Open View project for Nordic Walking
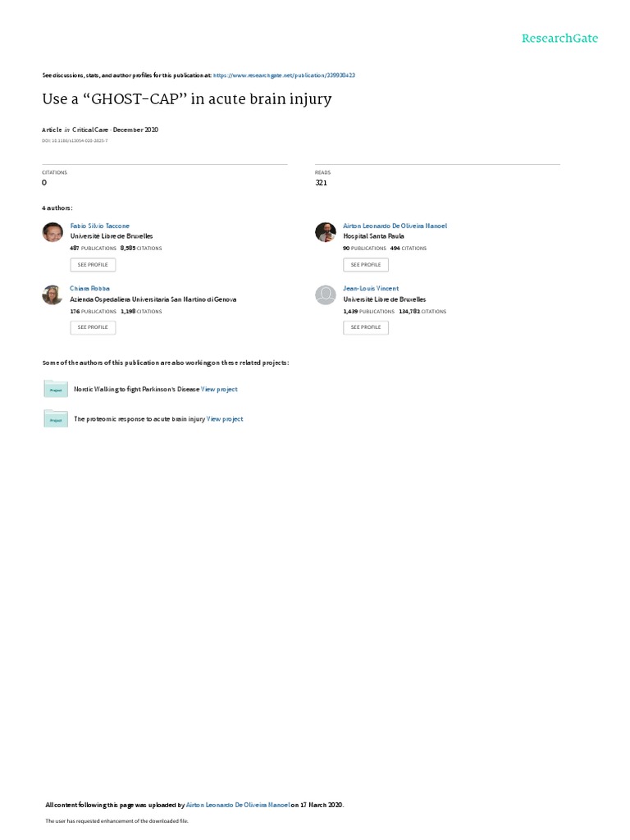630x840 pixels. (219, 390)
